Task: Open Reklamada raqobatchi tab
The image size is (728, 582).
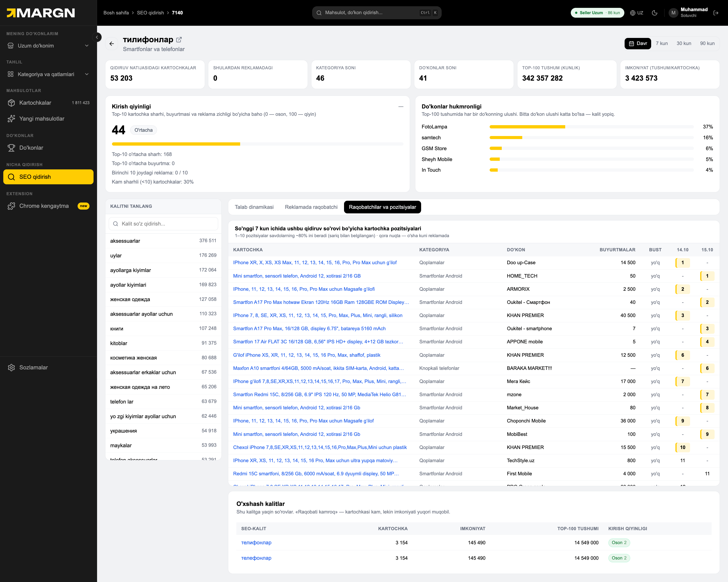Action: (311, 207)
